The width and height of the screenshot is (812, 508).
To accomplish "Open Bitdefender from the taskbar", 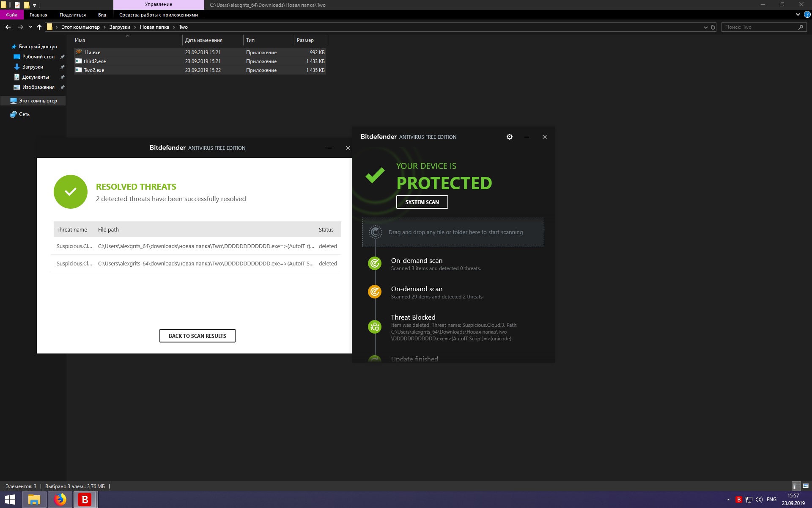I will [x=85, y=500].
